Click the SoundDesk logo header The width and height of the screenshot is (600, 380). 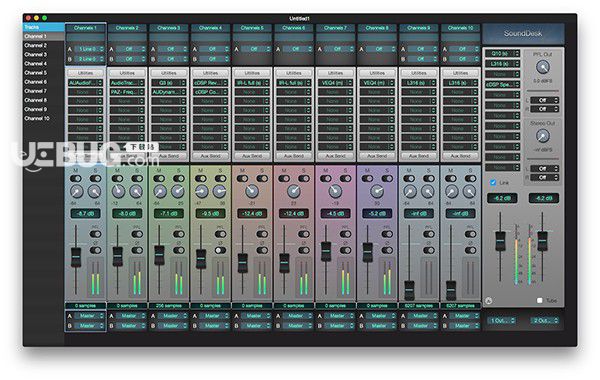click(523, 34)
